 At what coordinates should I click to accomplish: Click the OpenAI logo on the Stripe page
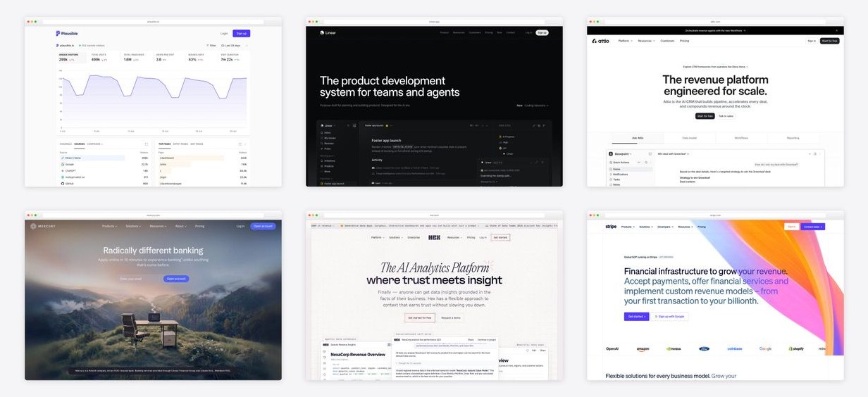click(612, 348)
